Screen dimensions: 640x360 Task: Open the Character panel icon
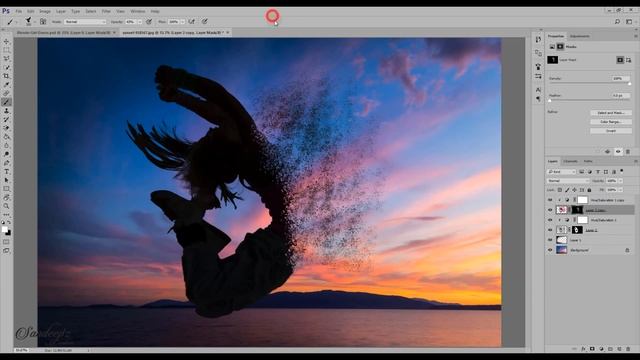point(538,89)
